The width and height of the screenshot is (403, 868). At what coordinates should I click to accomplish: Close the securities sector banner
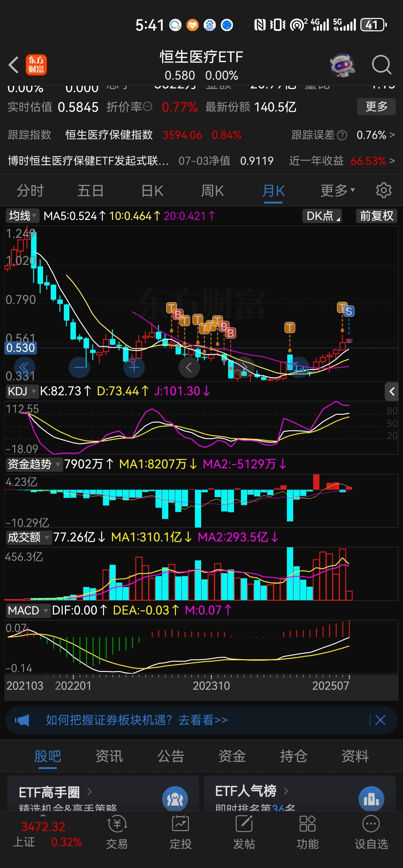(380, 720)
